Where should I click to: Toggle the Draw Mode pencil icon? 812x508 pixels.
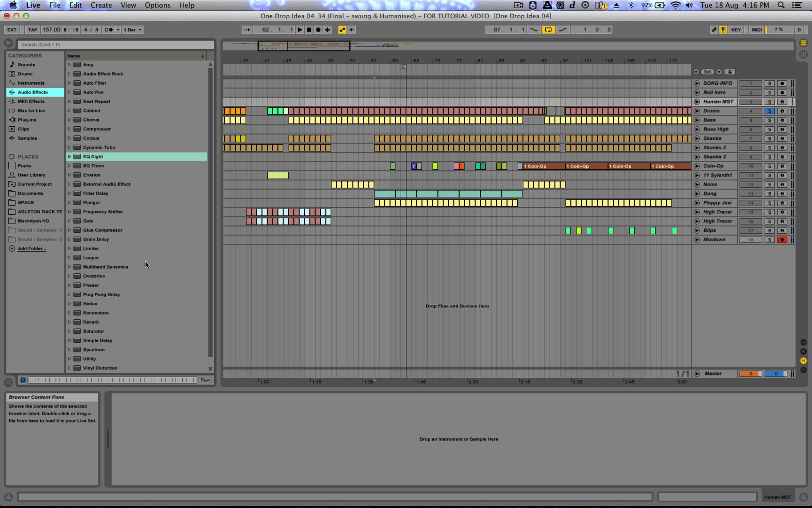coord(714,30)
